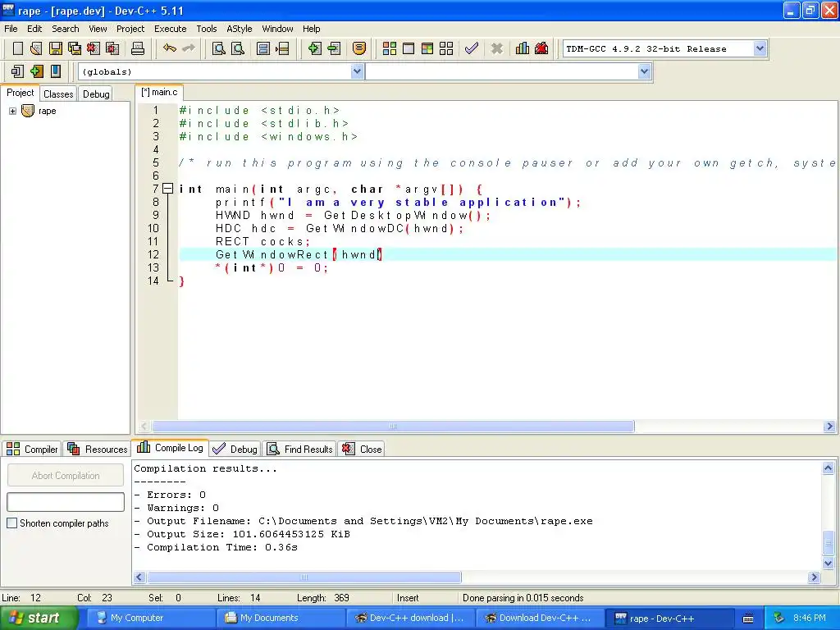840x630 pixels.
Task: Open the (globals) scope dropdown
Action: pos(358,71)
